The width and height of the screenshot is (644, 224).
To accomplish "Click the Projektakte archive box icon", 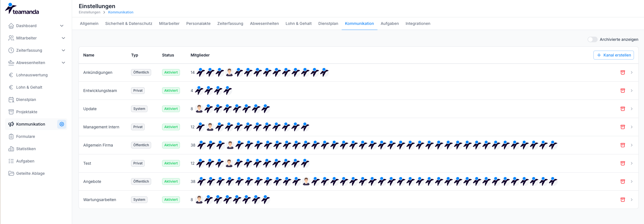I will pos(11,112).
